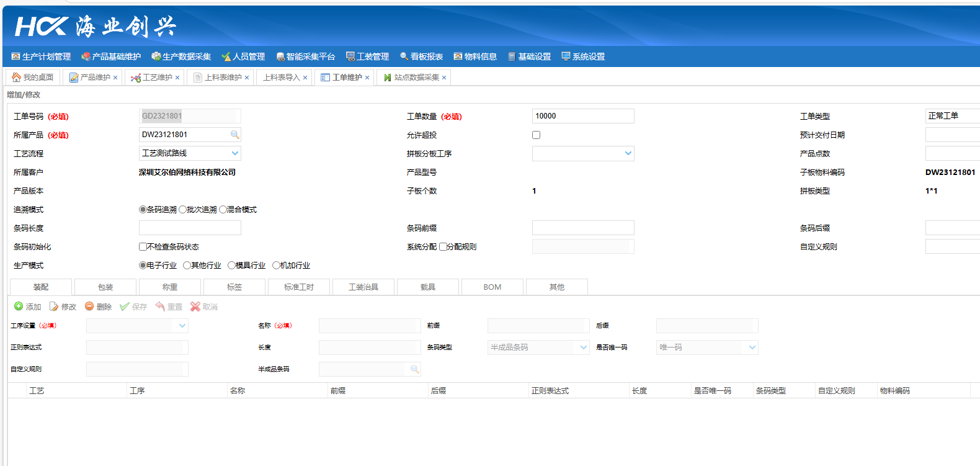Enable the 允许超投 checkbox
This screenshot has width=980, height=466.
pos(537,135)
